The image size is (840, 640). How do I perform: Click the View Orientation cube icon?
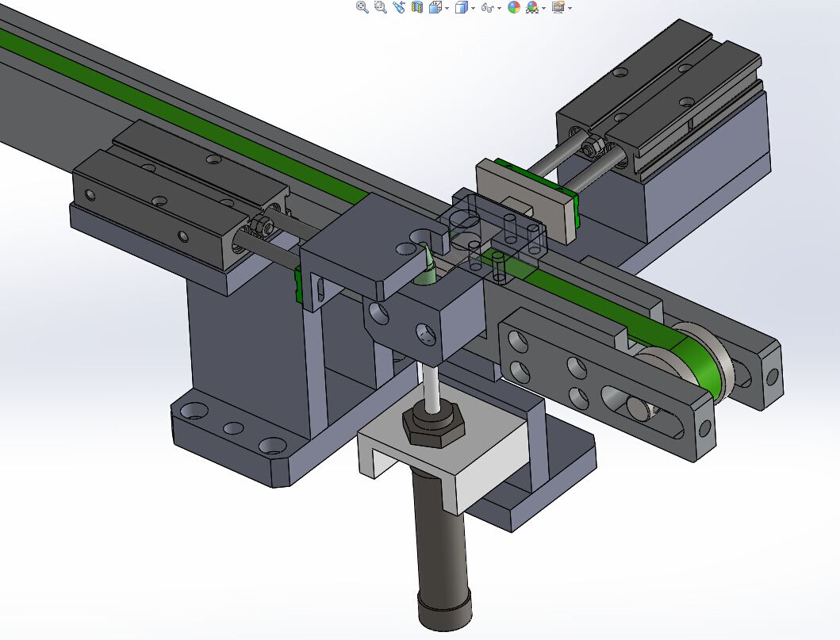(x=435, y=7)
